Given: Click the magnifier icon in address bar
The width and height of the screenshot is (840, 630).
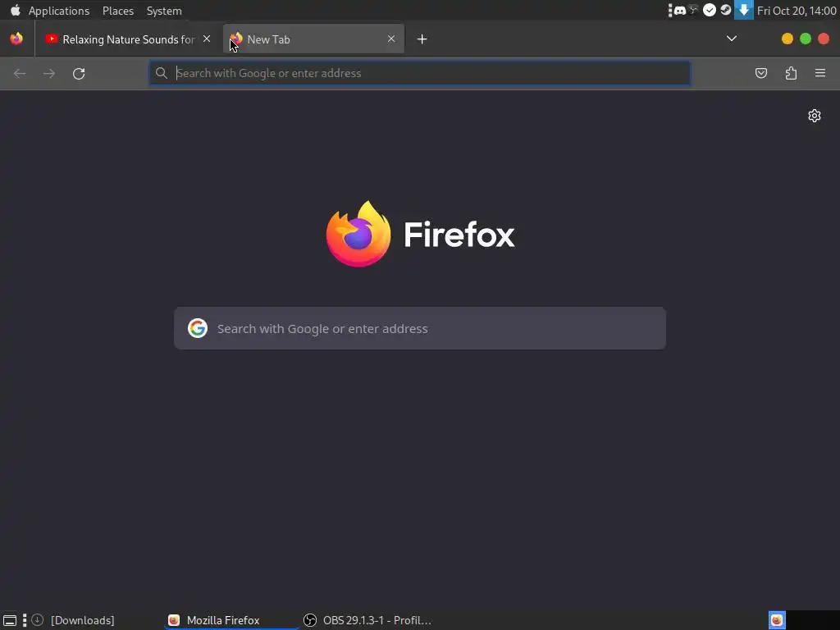Looking at the screenshot, I should tap(162, 73).
